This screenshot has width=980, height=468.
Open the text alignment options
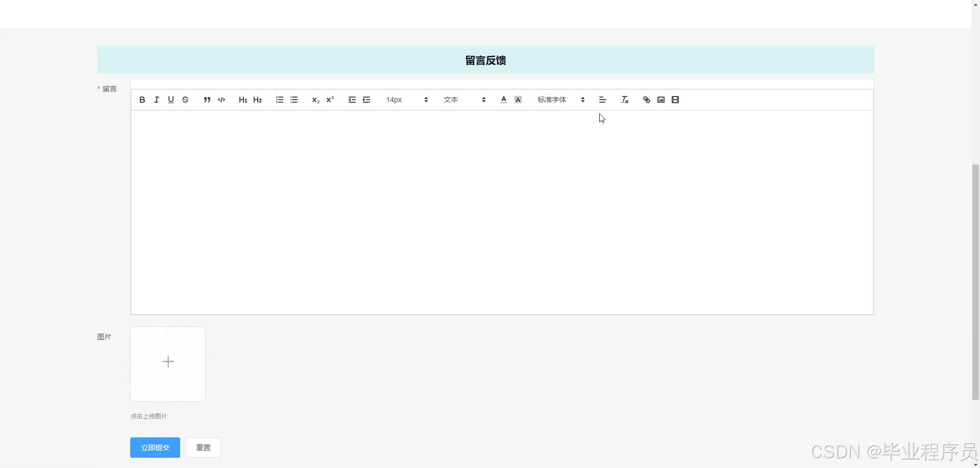[602, 100]
